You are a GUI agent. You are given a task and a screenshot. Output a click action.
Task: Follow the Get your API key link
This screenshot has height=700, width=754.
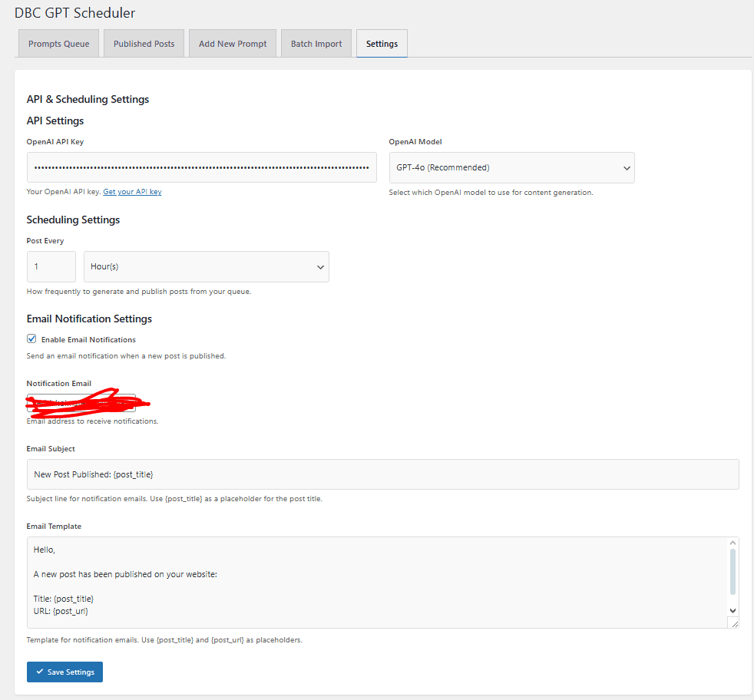(x=132, y=192)
